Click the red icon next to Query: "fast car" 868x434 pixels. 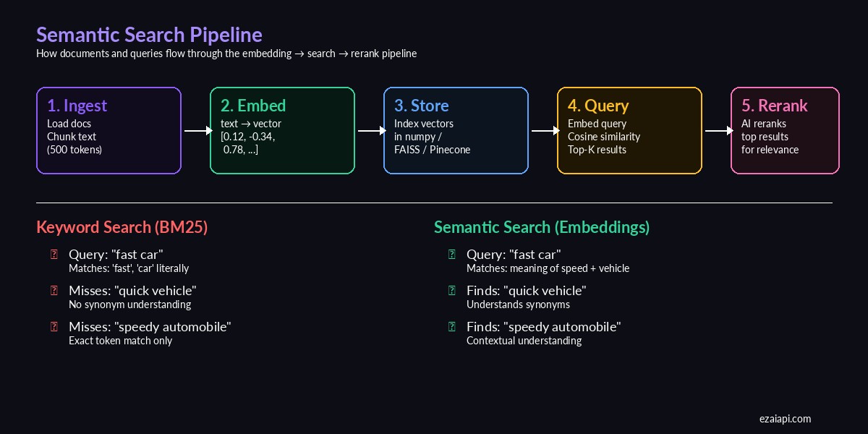54,254
